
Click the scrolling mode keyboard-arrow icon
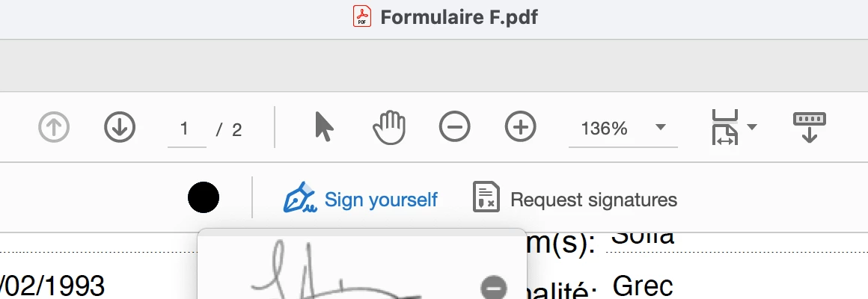[x=810, y=127]
